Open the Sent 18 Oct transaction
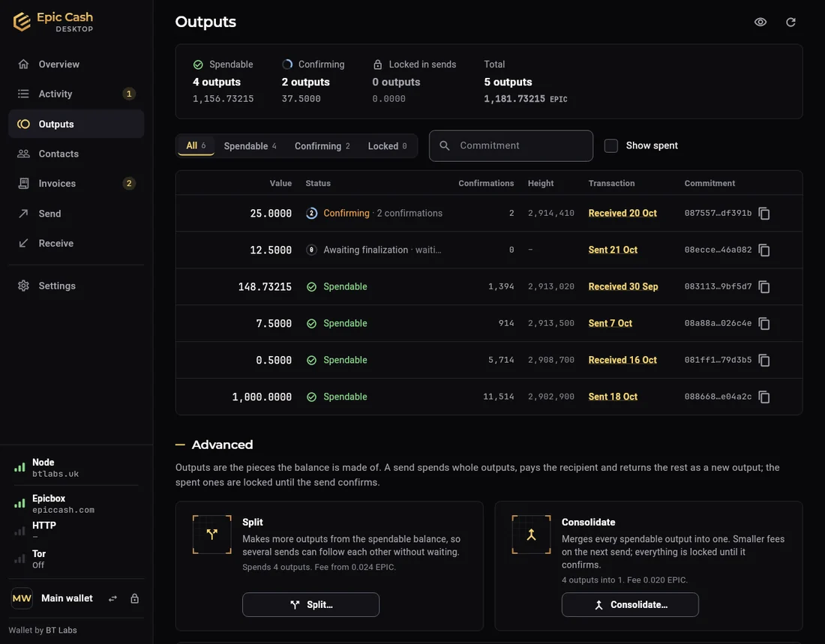The height and width of the screenshot is (644, 825). [x=613, y=397]
